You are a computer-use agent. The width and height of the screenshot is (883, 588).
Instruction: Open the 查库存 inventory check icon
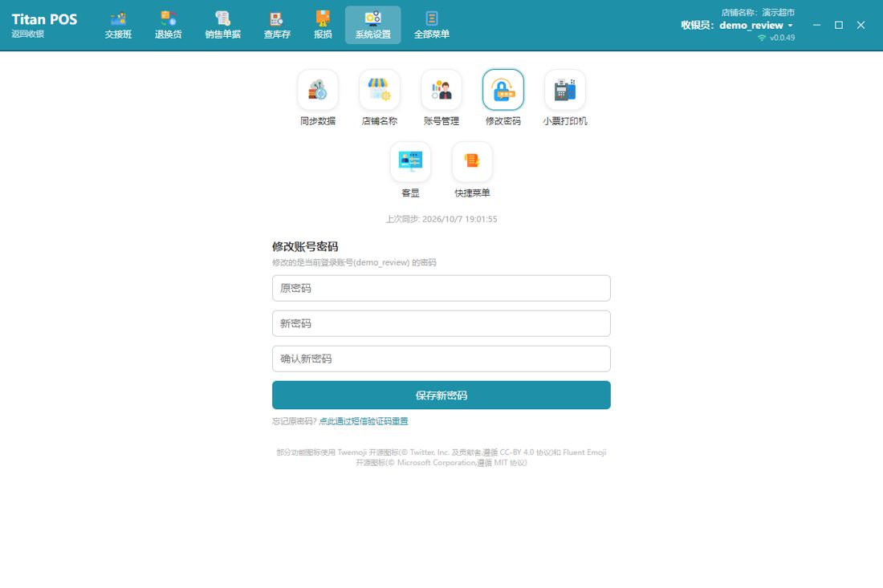pyautogui.click(x=277, y=26)
